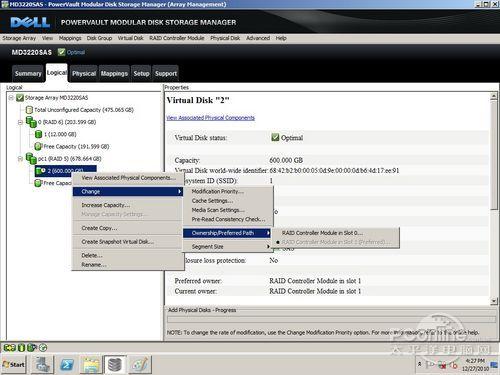Viewport: 500px width, 375px height.
Task: Click the Virtual Disk status Optimal icon
Action: (x=275, y=137)
